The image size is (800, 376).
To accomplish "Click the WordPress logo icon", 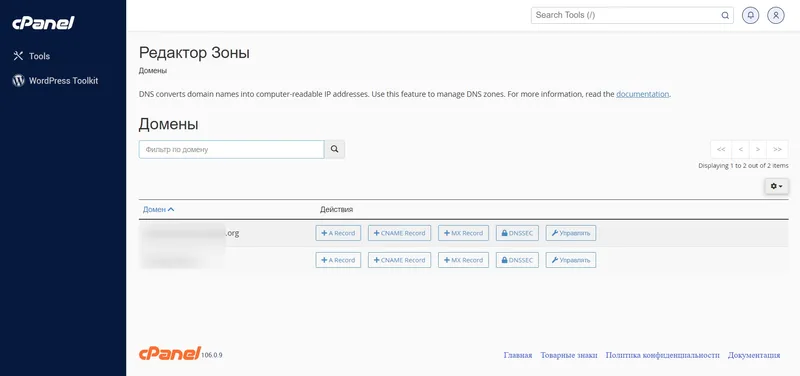I will point(18,81).
